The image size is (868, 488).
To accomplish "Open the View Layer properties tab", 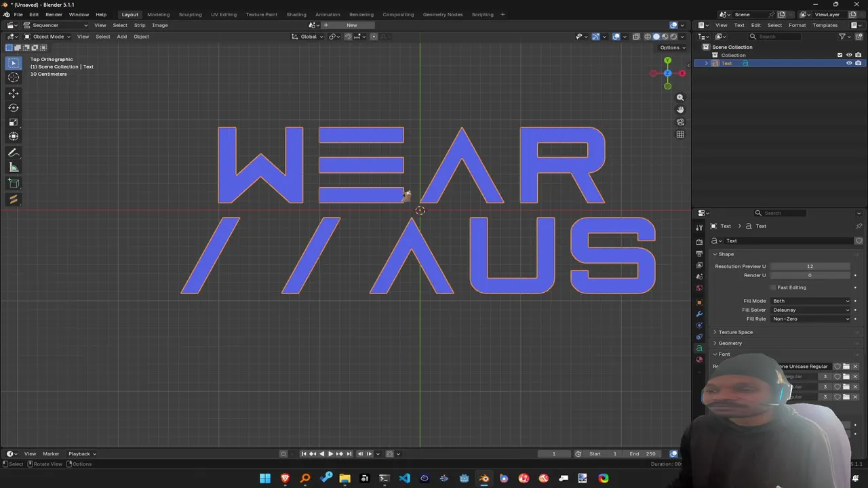I will [x=699, y=265].
